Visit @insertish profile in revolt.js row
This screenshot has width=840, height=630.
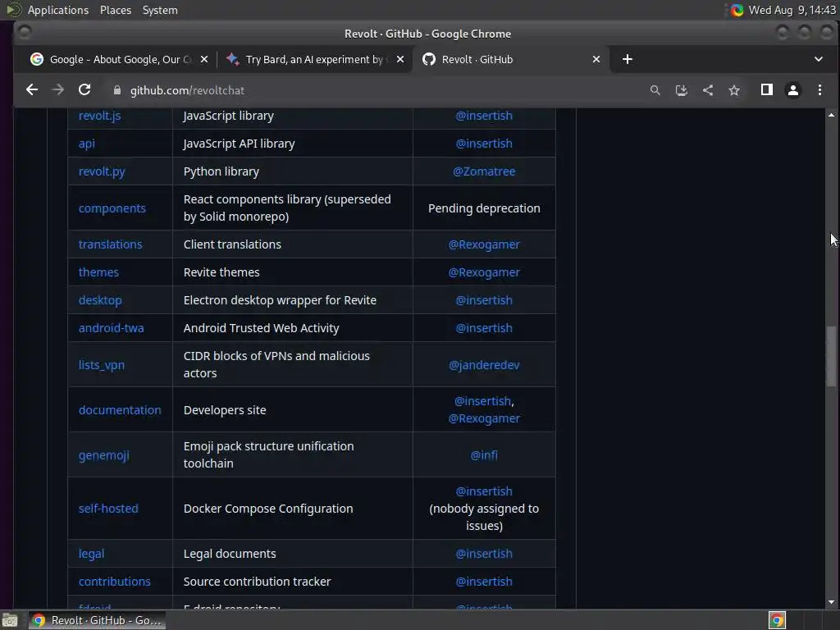coord(484,116)
